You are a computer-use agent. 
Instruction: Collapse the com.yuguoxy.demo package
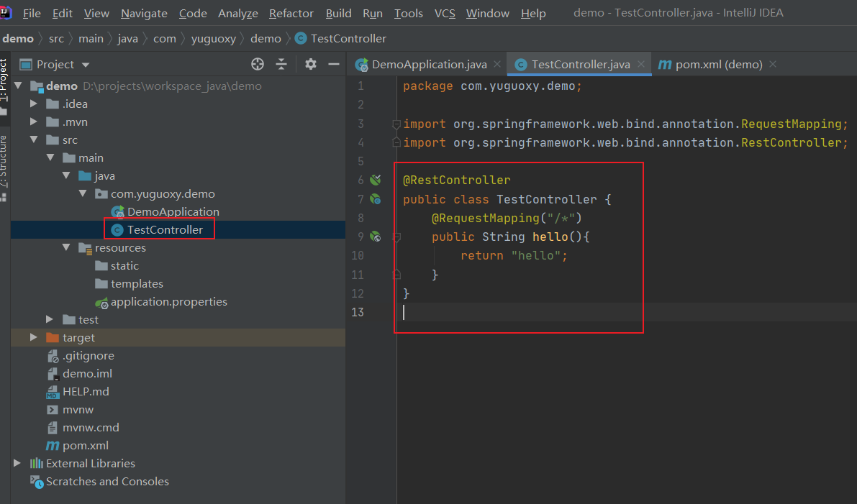pyautogui.click(x=83, y=194)
